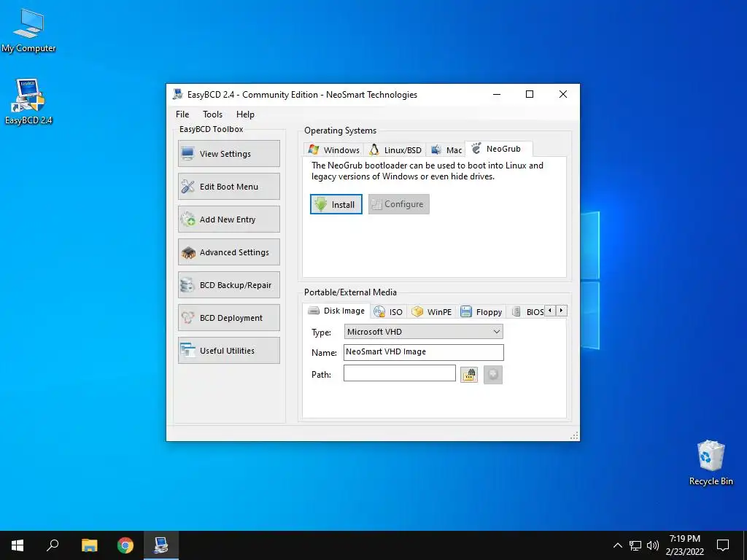Viewport: 747px width, 560px height.
Task: Open File Explorer from taskbar
Action: [89, 545]
